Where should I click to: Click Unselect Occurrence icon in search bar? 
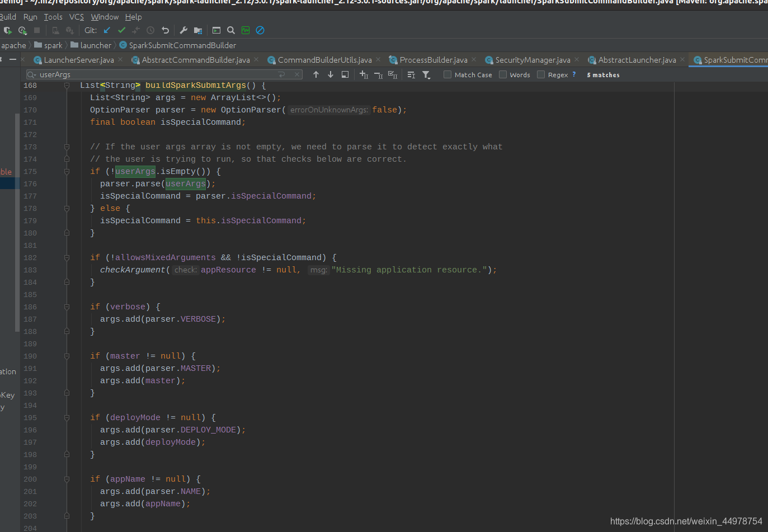(x=378, y=74)
